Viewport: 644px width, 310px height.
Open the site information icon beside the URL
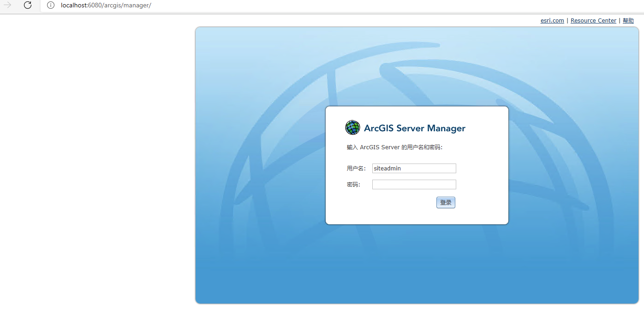tap(51, 6)
